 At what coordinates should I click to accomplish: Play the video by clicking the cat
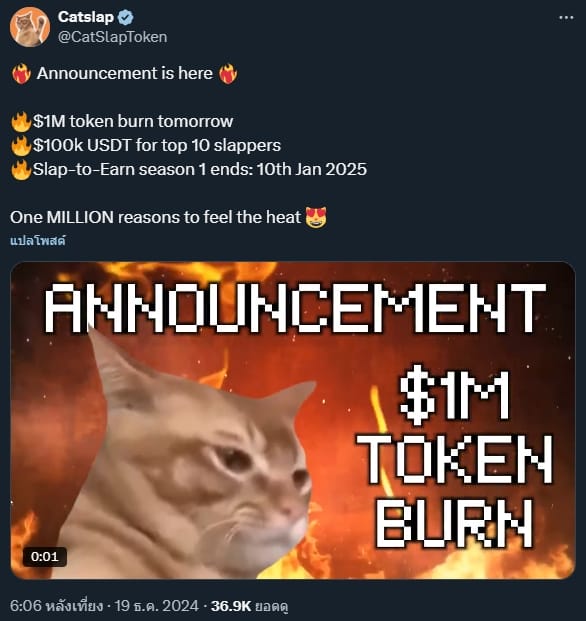190,459
